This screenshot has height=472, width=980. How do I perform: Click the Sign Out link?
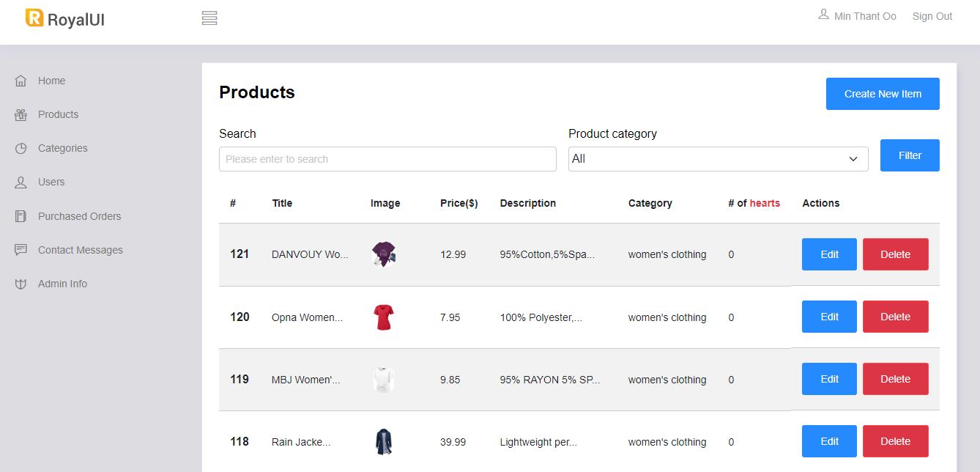tap(932, 16)
